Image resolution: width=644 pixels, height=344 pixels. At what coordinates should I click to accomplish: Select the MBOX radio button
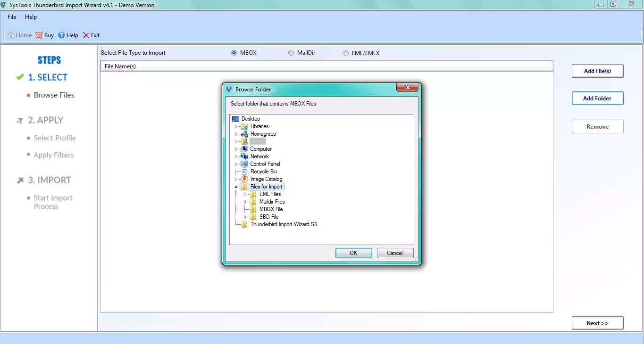(x=234, y=53)
